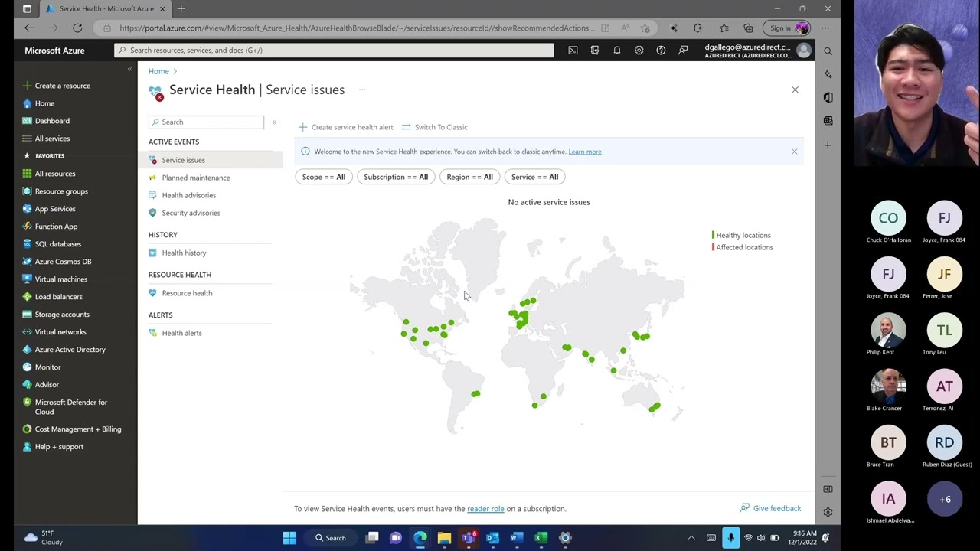Open Region == All filter
Viewport: 980px width, 551px height.
(x=469, y=177)
